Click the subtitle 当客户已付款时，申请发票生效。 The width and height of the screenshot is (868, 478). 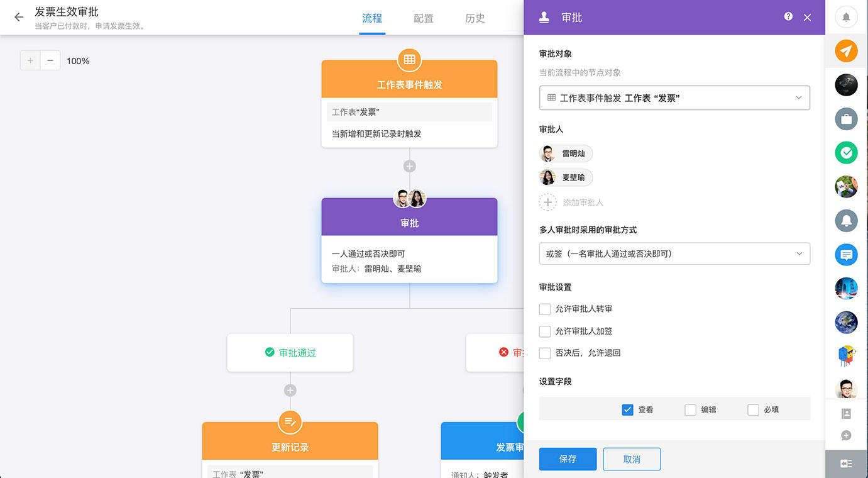tap(90, 26)
